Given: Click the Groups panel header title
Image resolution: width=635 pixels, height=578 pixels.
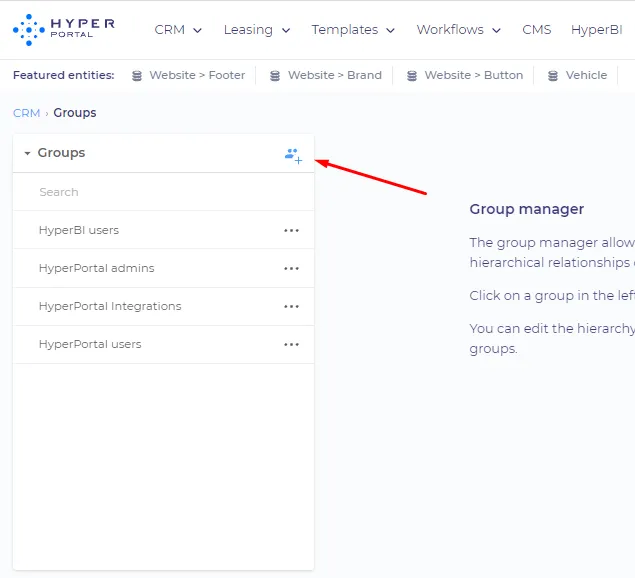Looking at the screenshot, I should pyautogui.click(x=61, y=153).
